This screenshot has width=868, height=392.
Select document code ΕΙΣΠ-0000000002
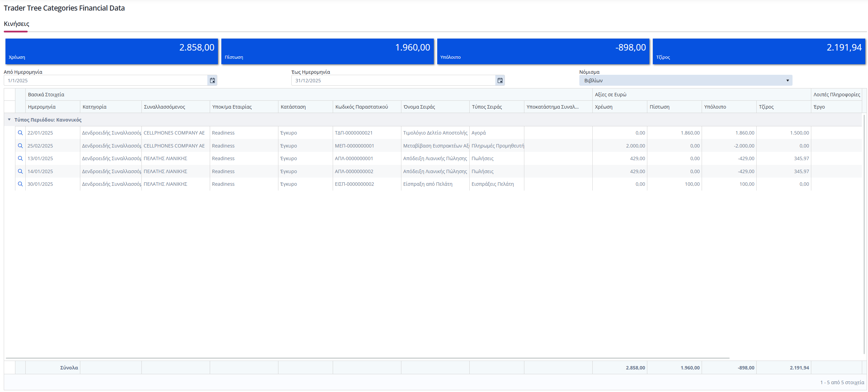(x=354, y=184)
